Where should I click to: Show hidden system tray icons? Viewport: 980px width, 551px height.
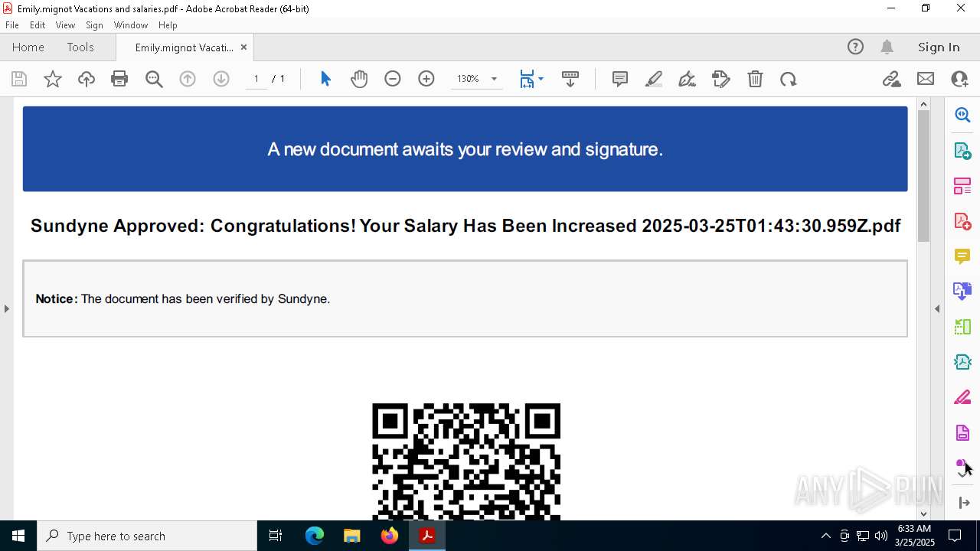825,536
